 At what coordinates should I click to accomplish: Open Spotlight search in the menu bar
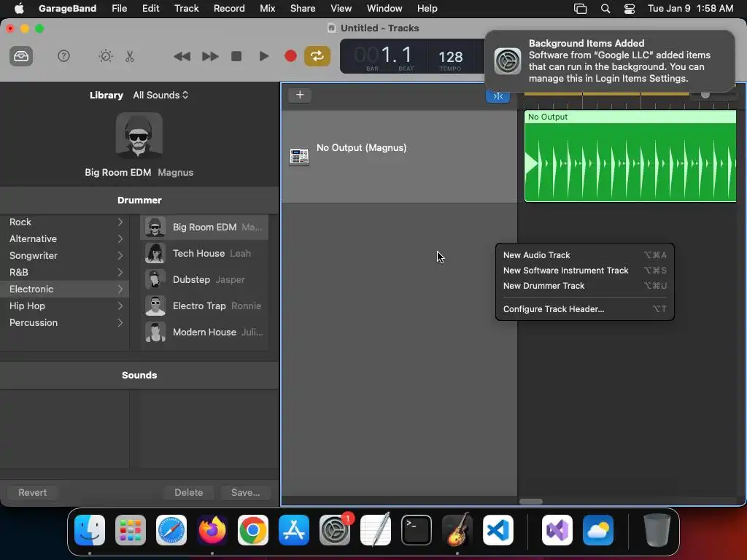(x=605, y=9)
